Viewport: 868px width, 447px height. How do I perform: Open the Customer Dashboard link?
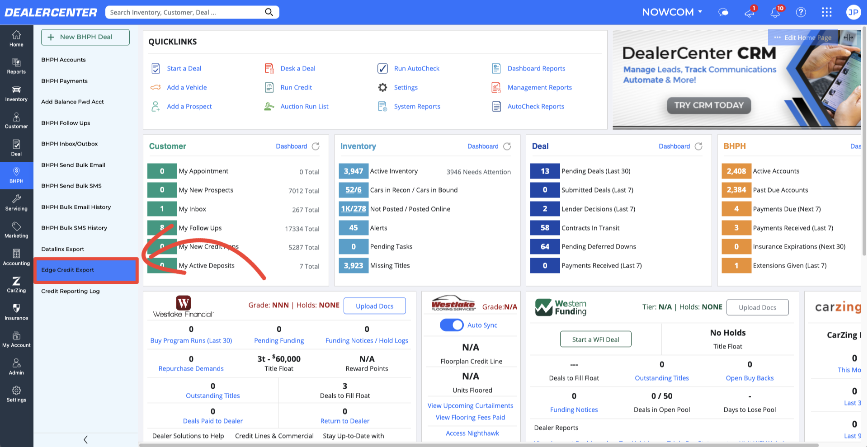click(x=291, y=146)
